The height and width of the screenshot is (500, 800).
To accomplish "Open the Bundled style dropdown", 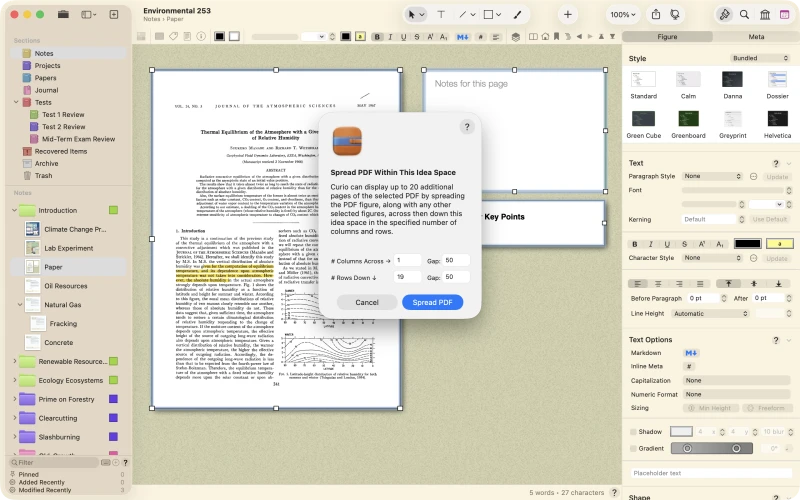I will click(760, 58).
